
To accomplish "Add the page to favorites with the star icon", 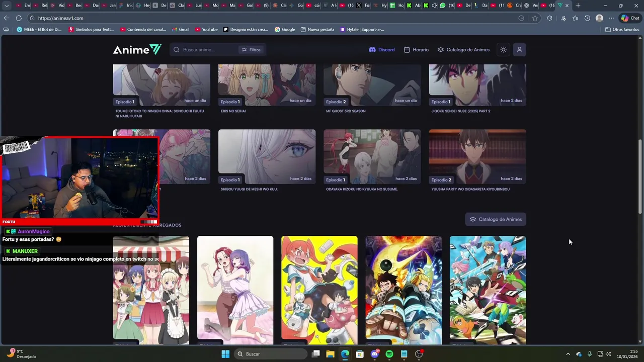I will pos(535,18).
